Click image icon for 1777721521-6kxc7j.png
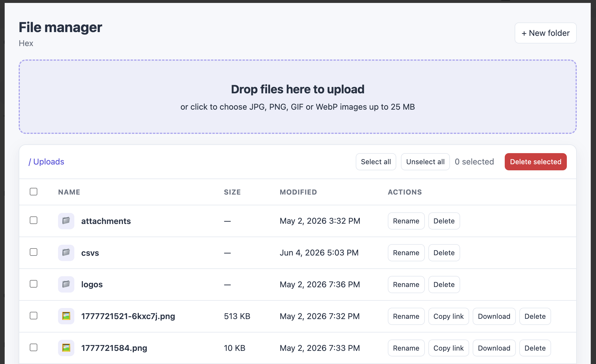The width and height of the screenshot is (596, 364). pos(66,316)
